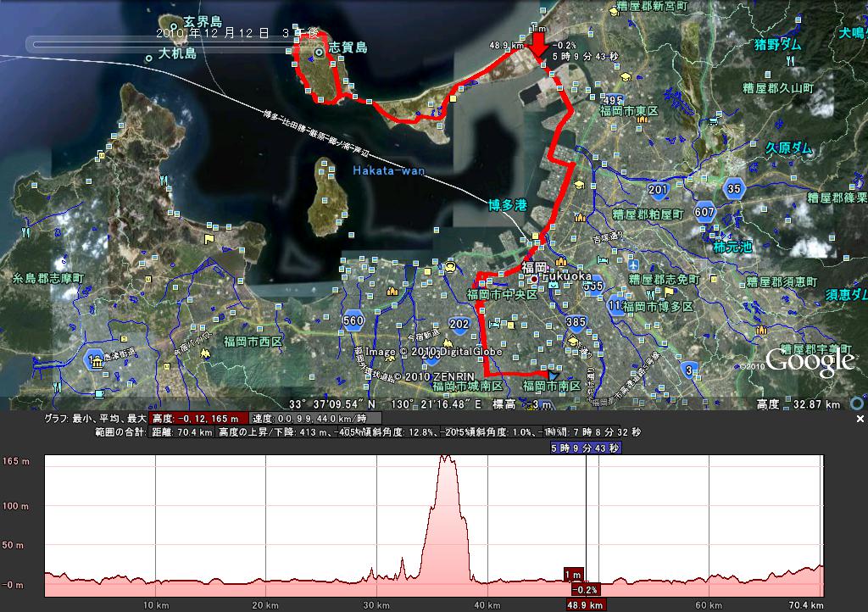The image size is (868, 612).
Task: Click the route 385 road shield
Action: [x=576, y=322]
